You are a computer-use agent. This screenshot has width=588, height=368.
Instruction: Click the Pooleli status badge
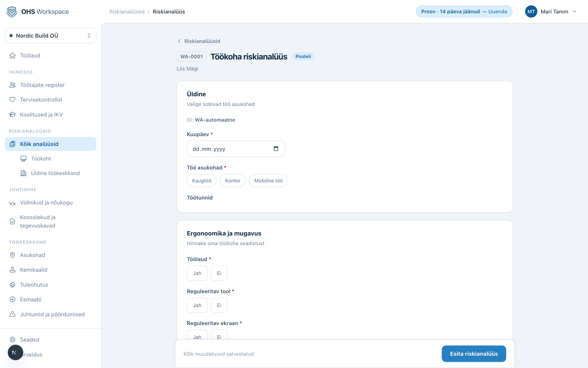[303, 56]
